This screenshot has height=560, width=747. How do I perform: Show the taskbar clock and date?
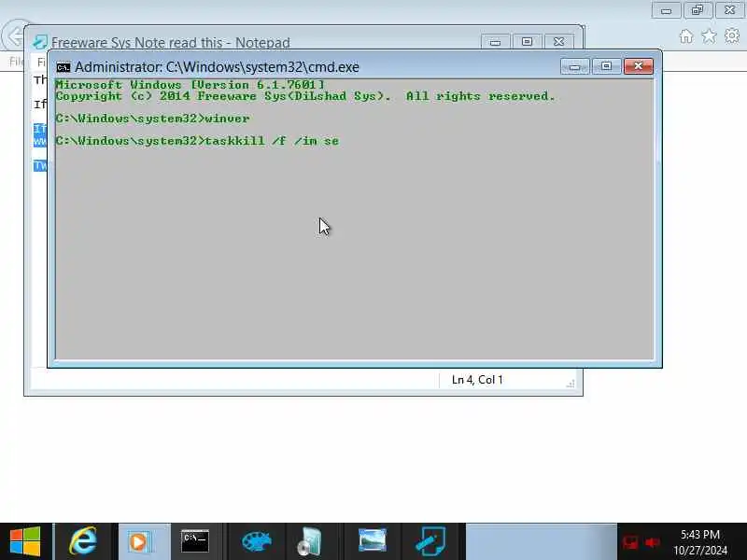tap(700, 542)
